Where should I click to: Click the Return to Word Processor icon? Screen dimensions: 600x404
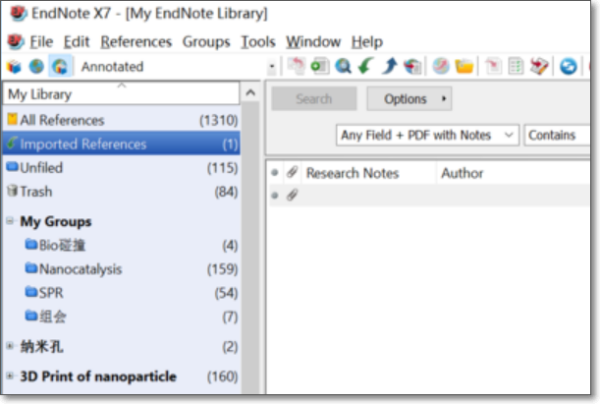click(540, 66)
